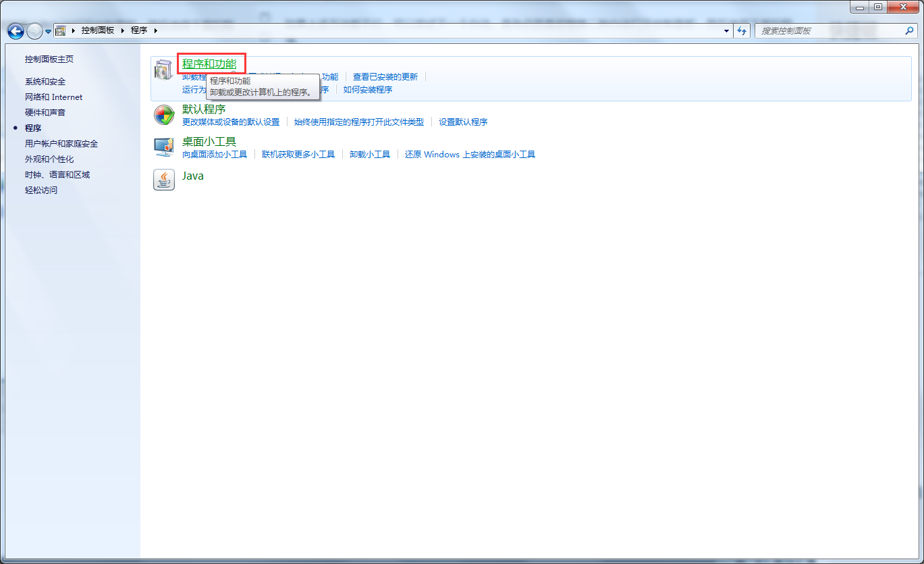This screenshot has width=924, height=564.
Task: Close the Control Panel window
Action: coord(902,7)
